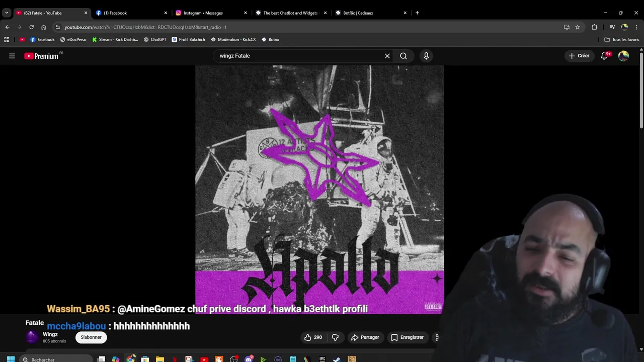Open the apps grid in bookmarks bar

click(x=7, y=39)
